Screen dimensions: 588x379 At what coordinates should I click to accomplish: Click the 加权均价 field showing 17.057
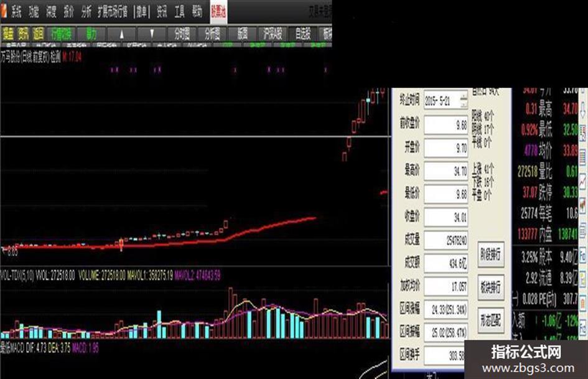point(446,287)
